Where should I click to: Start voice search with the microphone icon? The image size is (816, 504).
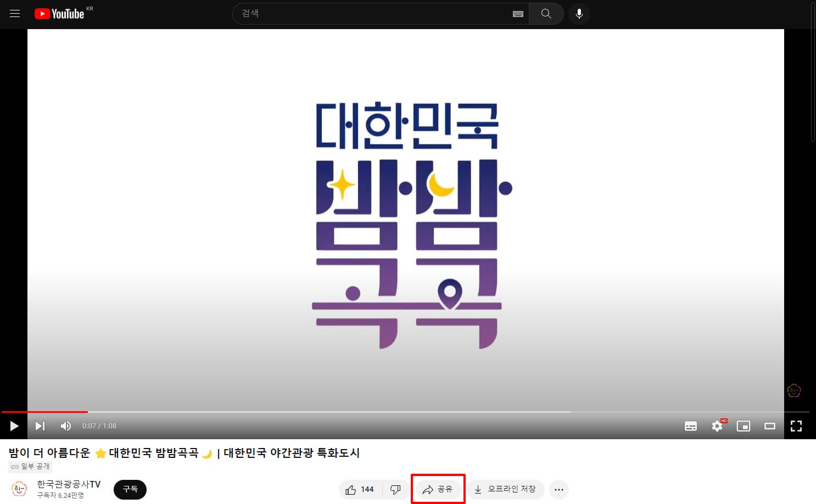coord(579,14)
